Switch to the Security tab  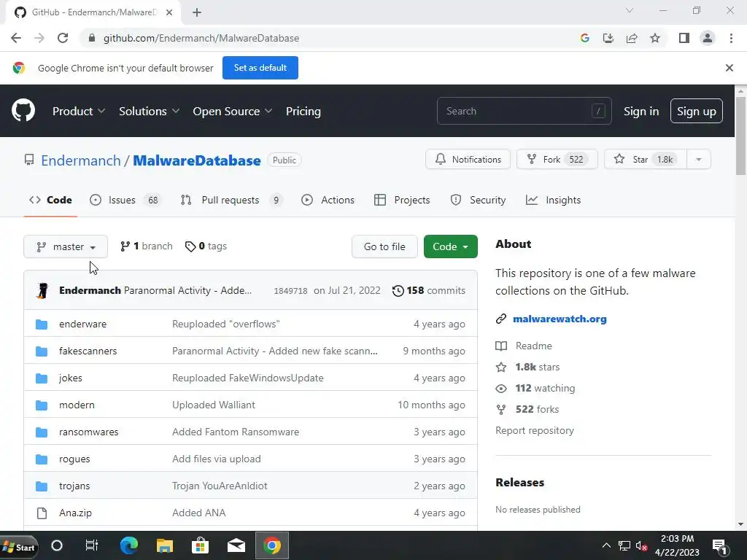pos(478,200)
